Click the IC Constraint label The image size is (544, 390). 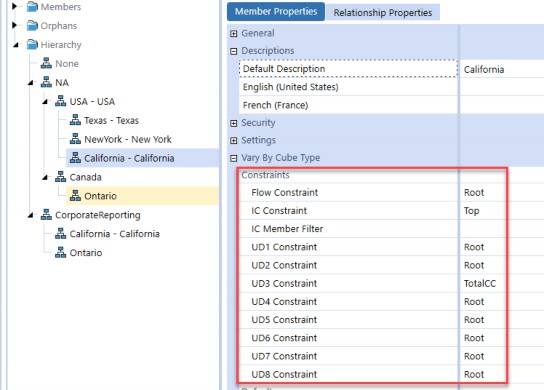pyautogui.click(x=279, y=211)
